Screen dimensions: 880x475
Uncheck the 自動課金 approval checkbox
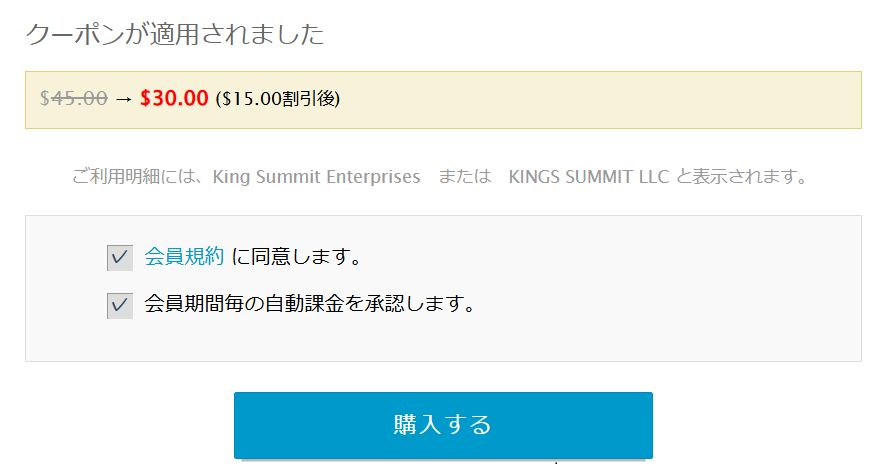point(119,305)
